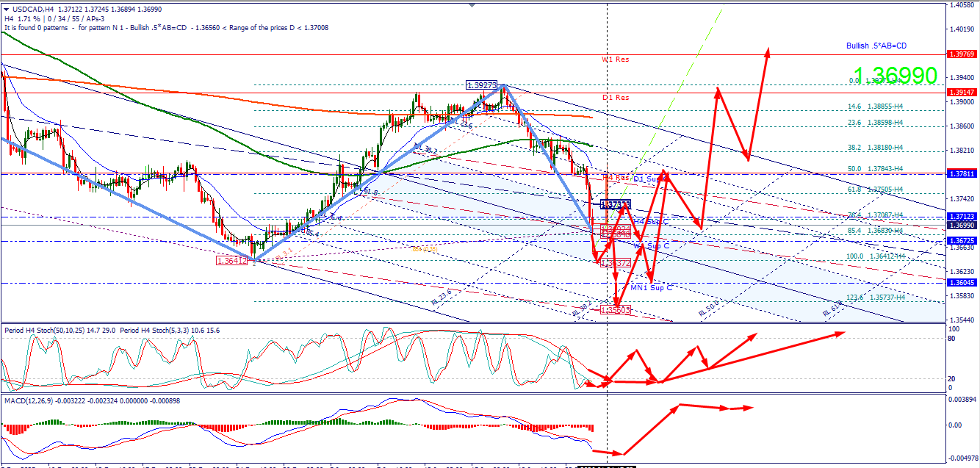Click the blue 'Bullish .5*AB=CD' pattern label
This screenshot has width=980, height=468.
876,46
